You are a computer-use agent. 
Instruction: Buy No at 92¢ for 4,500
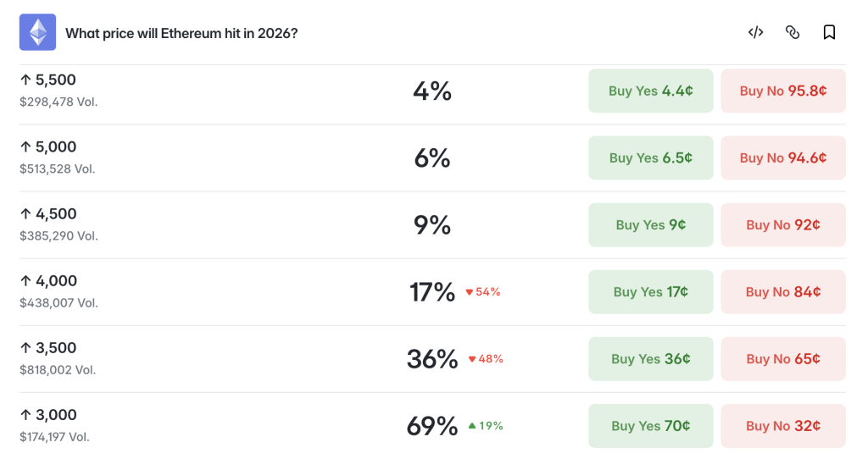click(782, 224)
